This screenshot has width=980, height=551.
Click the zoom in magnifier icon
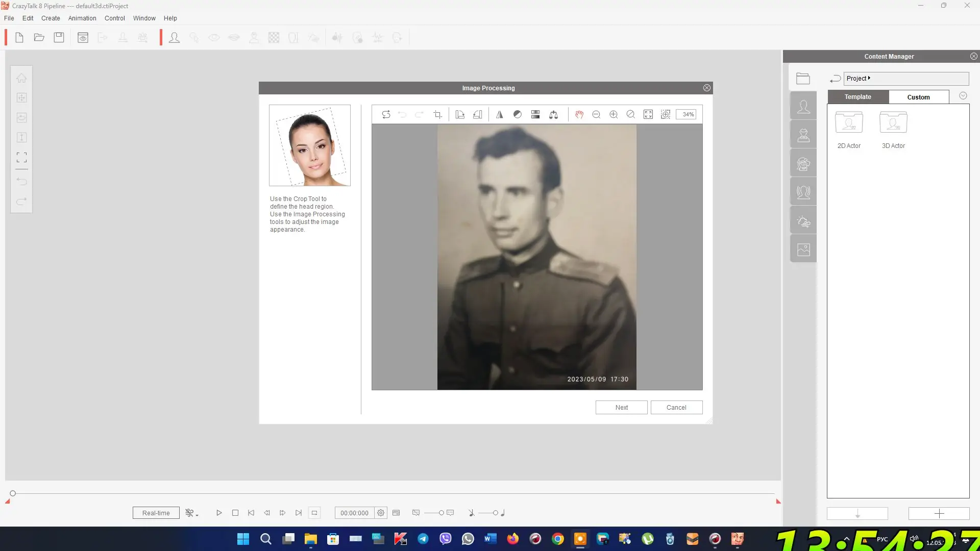pyautogui.click(x=614, y=115)
